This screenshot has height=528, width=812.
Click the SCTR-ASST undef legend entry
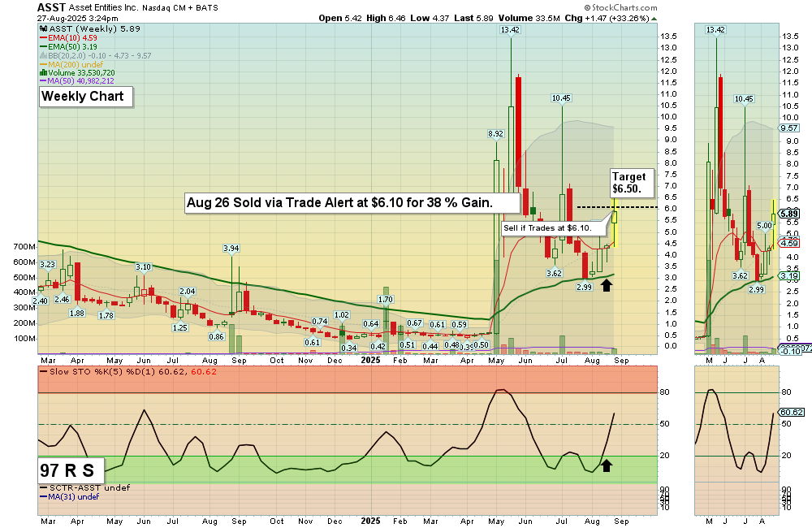tap(78, 487)
